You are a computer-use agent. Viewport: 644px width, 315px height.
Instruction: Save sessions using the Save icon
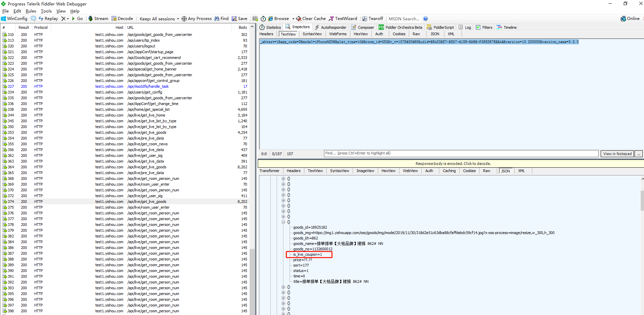[x=239, y=19]
